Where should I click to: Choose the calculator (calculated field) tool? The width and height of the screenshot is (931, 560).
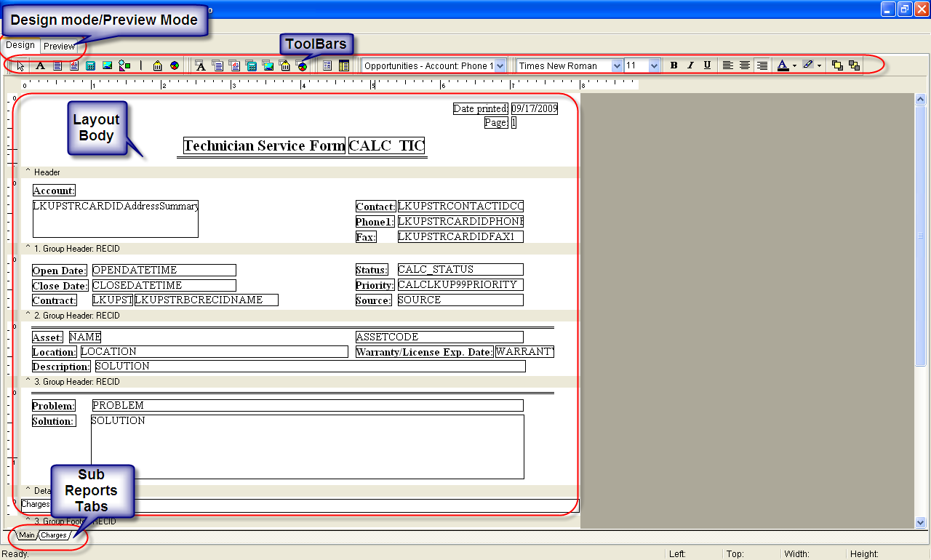pyautogui.click(x=91, y=65)
